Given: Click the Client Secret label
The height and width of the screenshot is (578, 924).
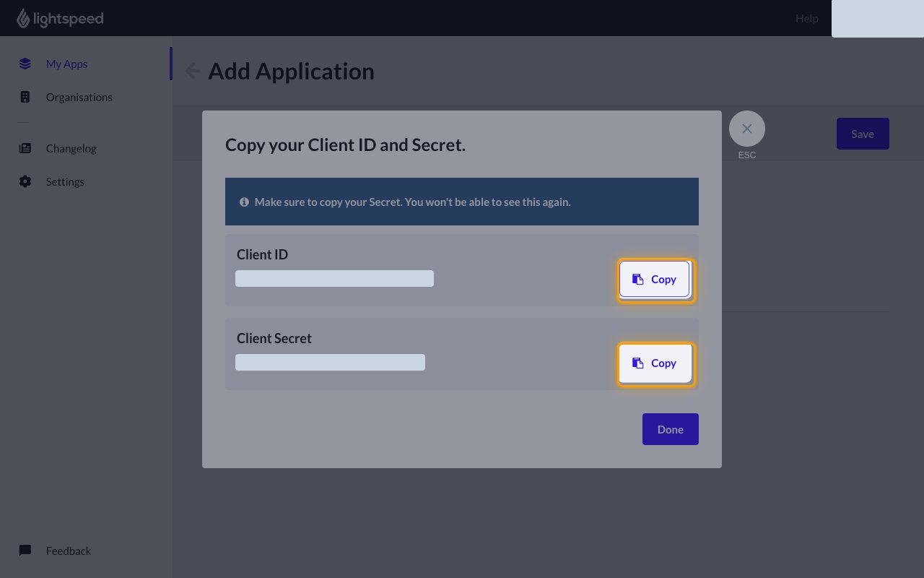Looking at the screenshot, I should [x=274, y=338].
